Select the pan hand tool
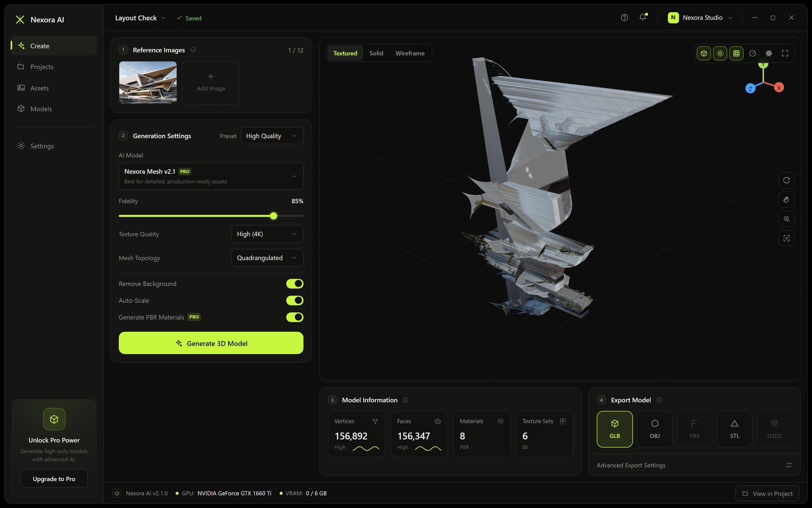 click(x=786, y=200)
